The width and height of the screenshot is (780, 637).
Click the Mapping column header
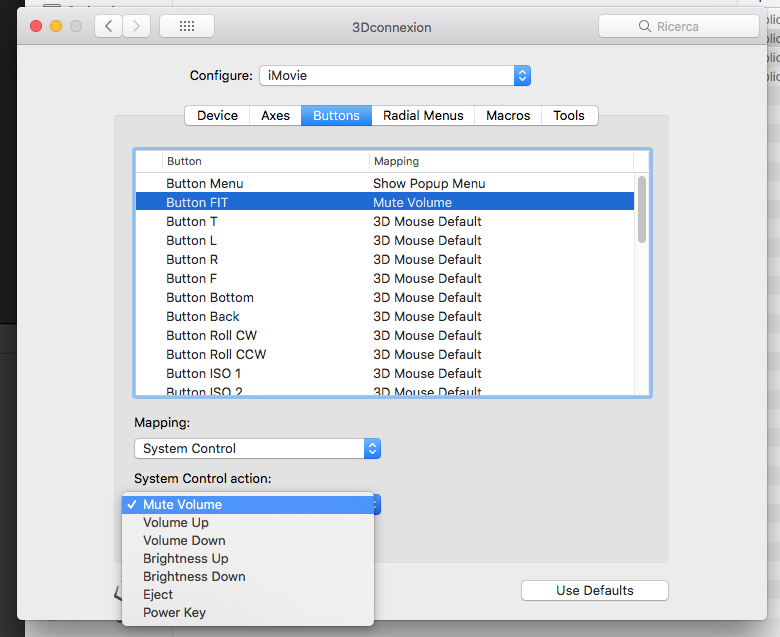pos(501,161)
